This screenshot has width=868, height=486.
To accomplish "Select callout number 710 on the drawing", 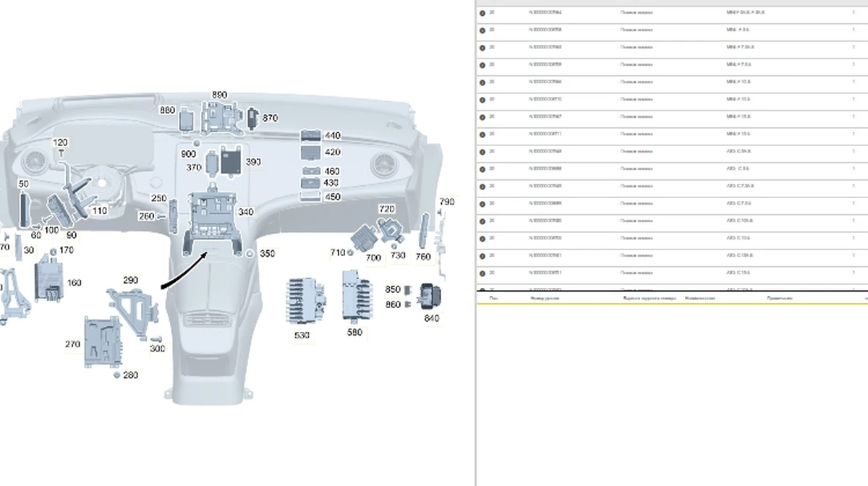I will click(337, 252).
